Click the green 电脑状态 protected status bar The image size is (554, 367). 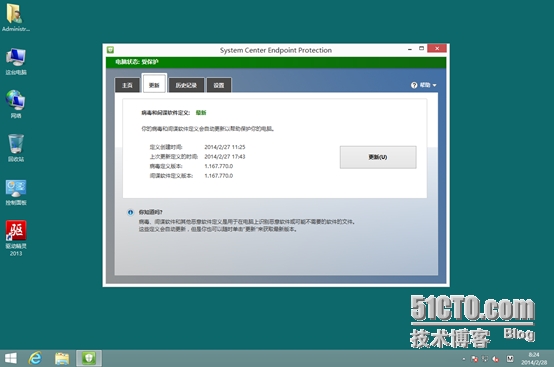pos(276,62)
